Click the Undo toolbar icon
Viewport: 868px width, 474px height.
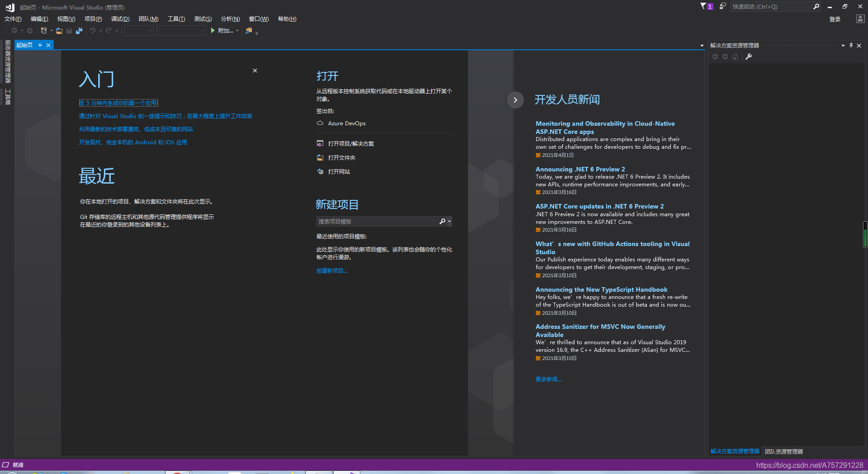93,31
